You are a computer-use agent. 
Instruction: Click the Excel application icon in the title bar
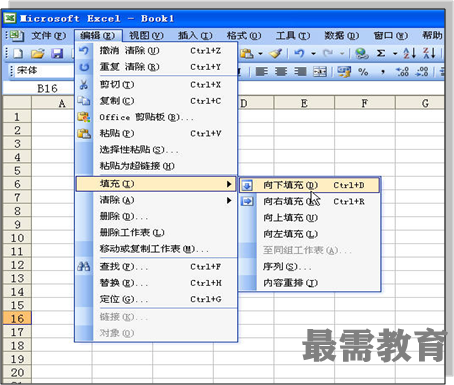pyautogui.click(x=10, y=18)
